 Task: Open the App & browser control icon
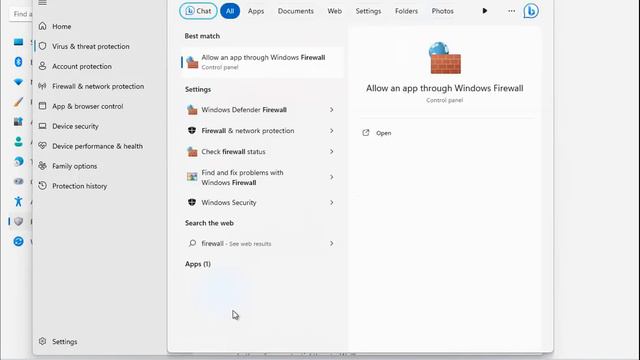click(42, 106)
